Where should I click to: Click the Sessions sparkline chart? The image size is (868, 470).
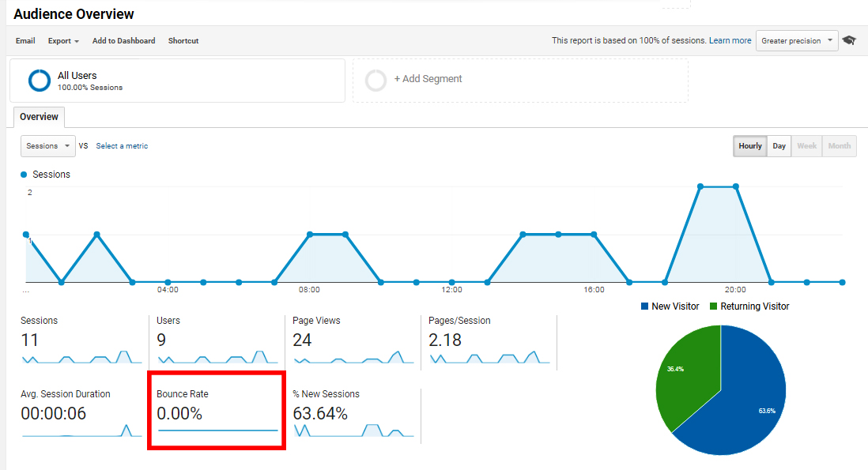point(81,357)
